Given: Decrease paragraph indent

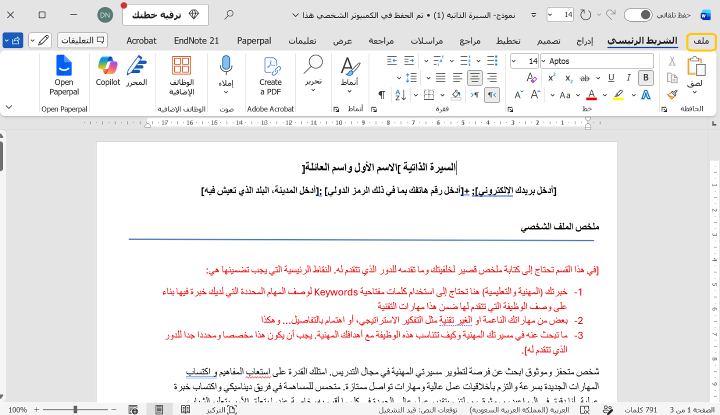Looking at the screenshot, I should (409, 61).
